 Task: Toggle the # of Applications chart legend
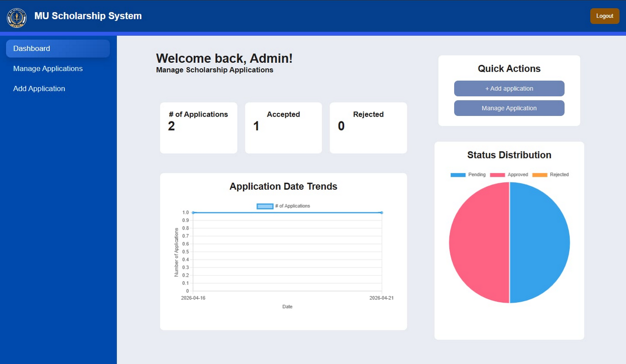coord(283,206)
